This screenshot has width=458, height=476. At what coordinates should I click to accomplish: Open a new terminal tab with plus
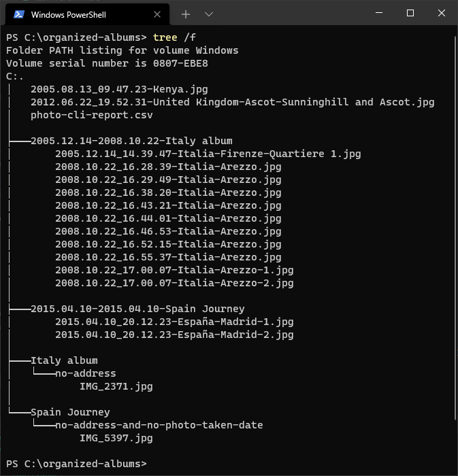186,14
